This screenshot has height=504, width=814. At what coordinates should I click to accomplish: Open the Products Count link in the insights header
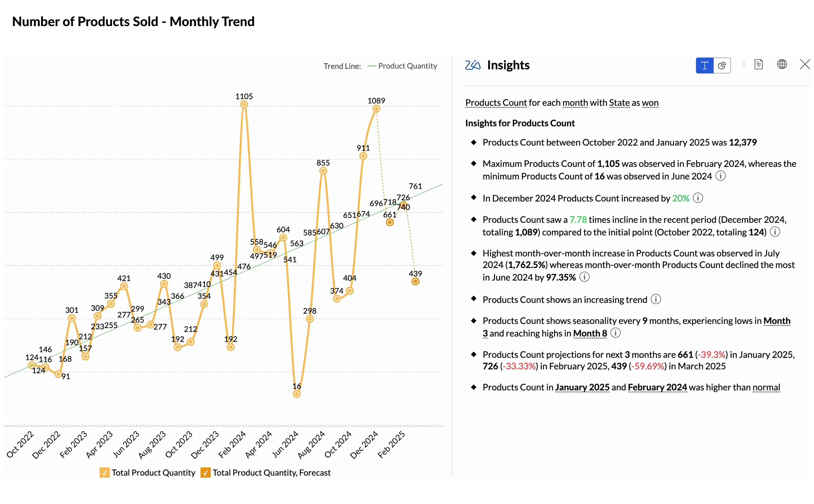click(x=496, y=102)
